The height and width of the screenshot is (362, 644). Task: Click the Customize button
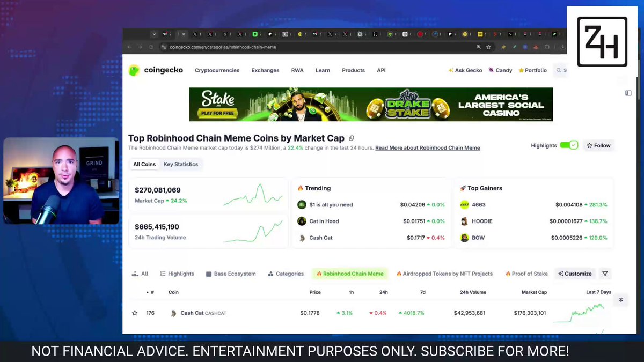point(575,274)
